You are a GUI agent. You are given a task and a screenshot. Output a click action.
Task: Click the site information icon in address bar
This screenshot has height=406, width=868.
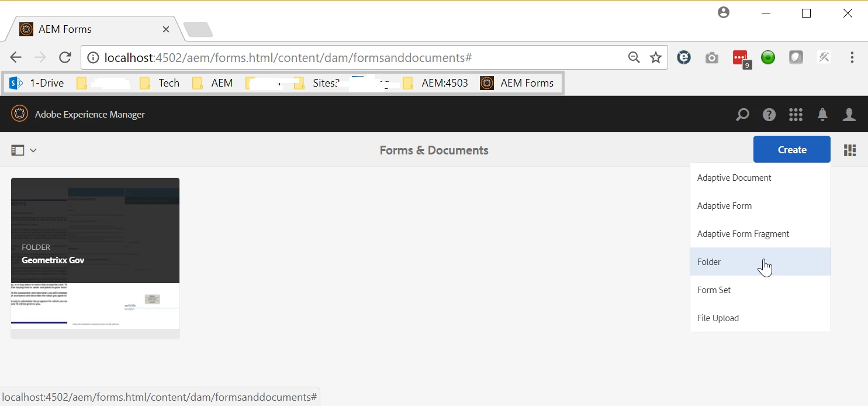click(x=93, y=57)
